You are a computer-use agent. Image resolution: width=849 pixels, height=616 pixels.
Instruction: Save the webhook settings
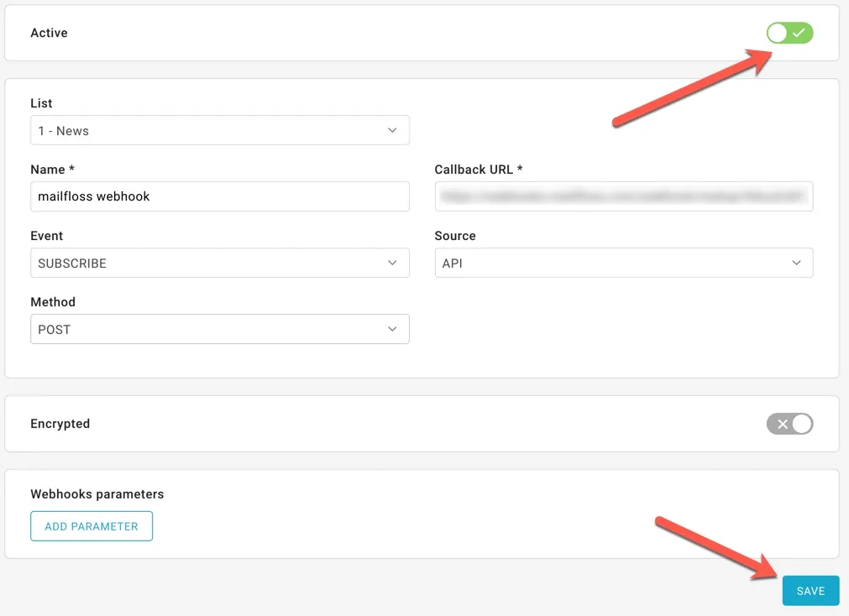[x=810, y=591]
